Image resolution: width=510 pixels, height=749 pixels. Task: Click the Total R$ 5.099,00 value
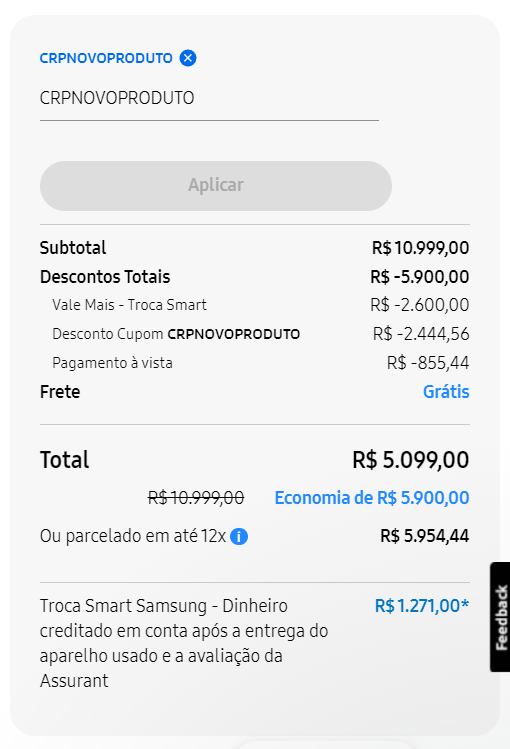click(x=411, y=460)
